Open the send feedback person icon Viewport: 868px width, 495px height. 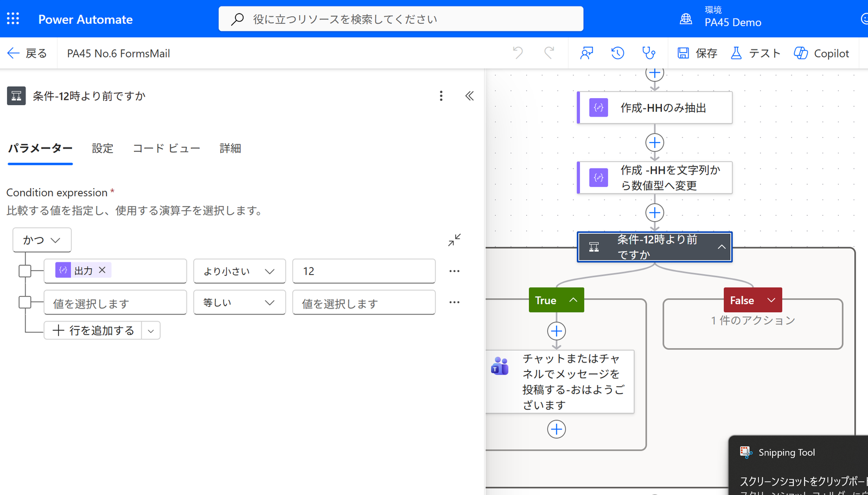586,53
